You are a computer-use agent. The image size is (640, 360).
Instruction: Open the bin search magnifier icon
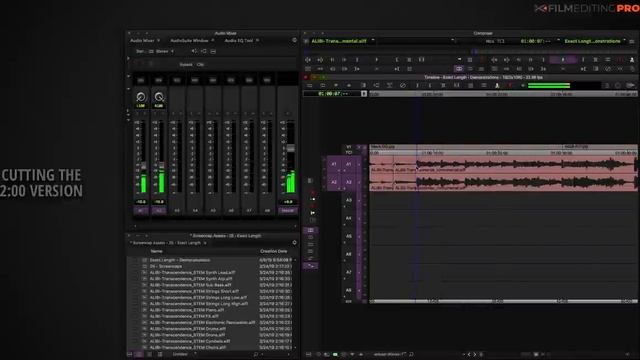point(256,354)
